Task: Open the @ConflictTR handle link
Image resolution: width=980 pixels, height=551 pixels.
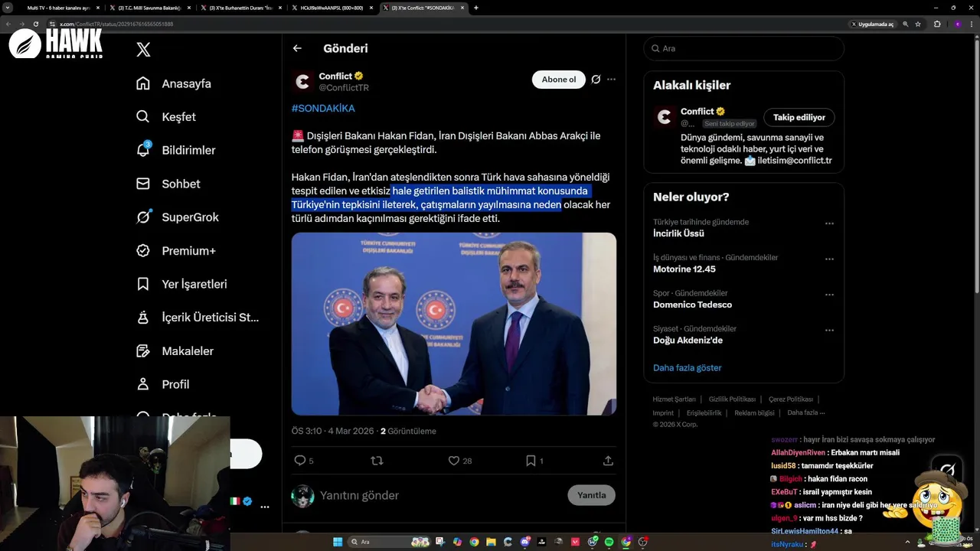Action: pyautogui.click(x=344, y=88)
